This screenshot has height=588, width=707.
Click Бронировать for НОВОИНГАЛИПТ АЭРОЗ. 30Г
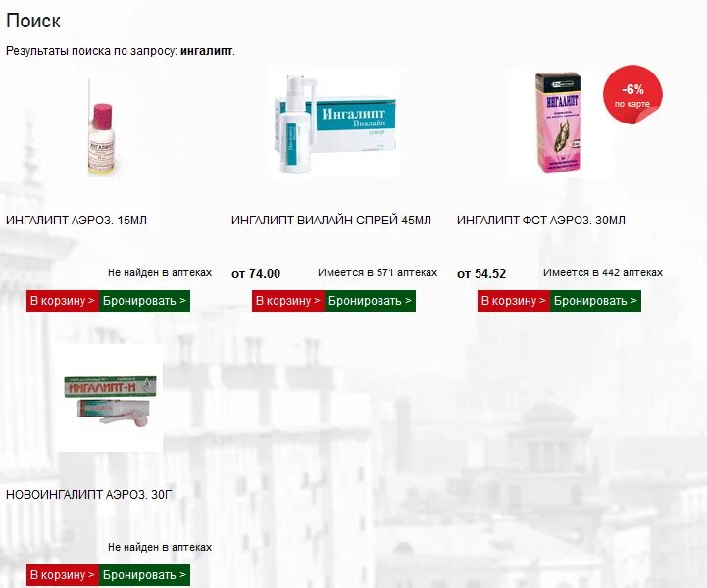145,575
